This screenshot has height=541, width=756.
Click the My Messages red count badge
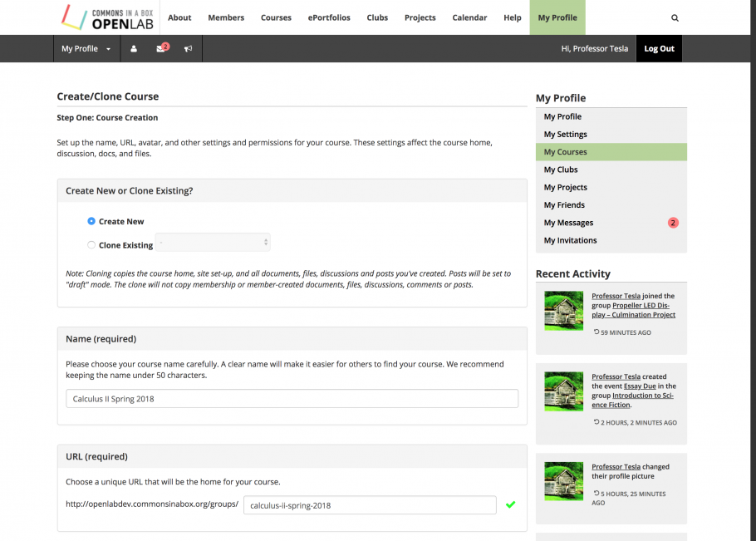673,223
